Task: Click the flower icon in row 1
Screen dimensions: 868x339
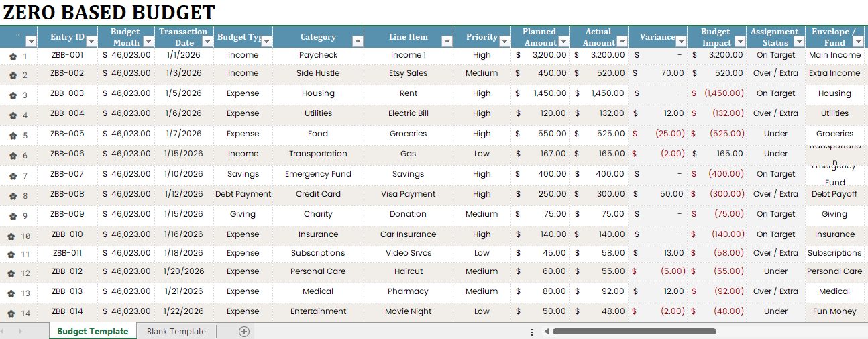Action: click(12, 57)
